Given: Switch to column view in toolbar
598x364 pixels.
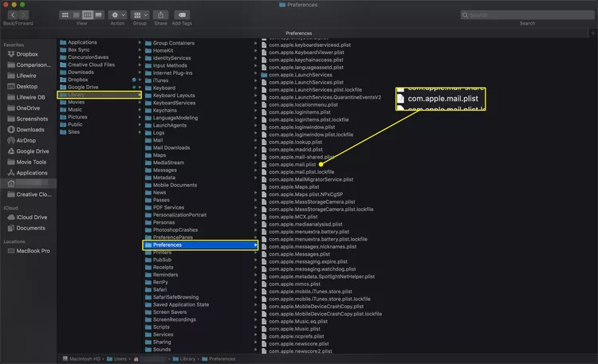Looking at the screenshot, I should (x=88, y=15).
